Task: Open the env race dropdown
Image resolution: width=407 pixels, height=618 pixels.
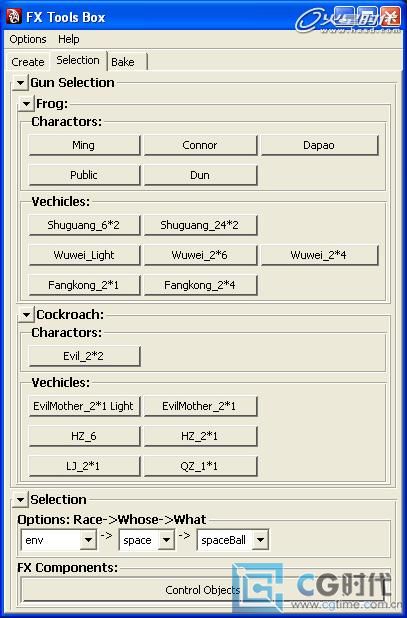Action: click(88, 540)
